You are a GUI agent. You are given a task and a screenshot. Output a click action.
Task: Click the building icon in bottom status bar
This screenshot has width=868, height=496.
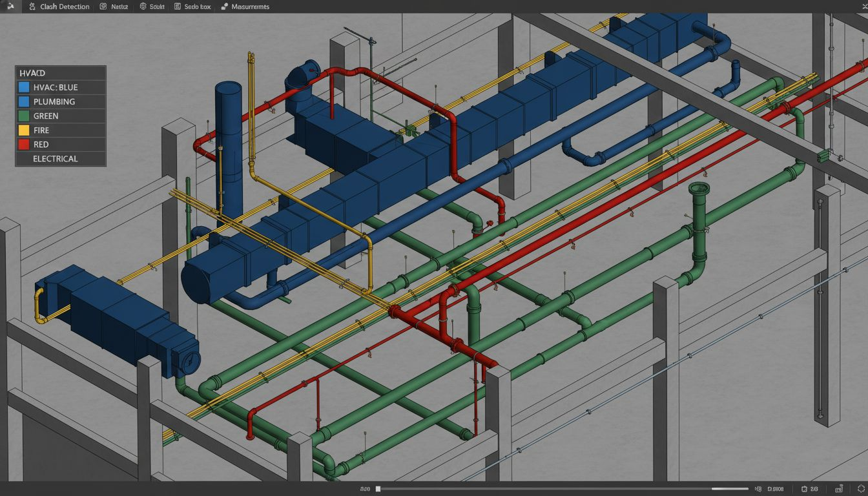click(838, 489)
